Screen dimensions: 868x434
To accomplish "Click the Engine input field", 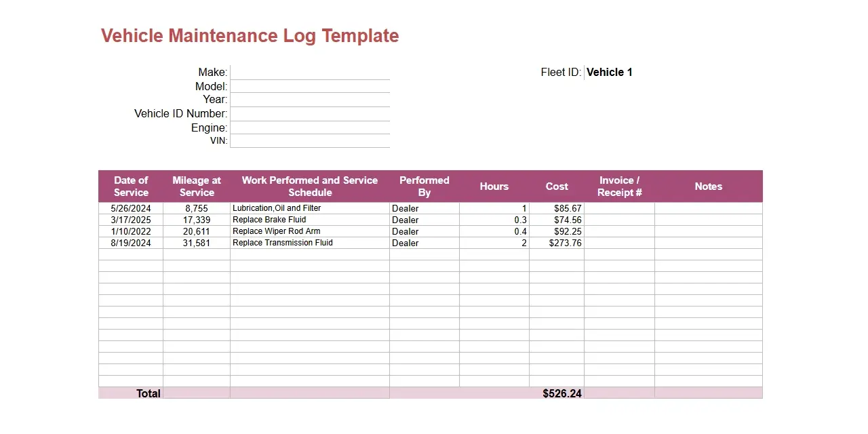I will [310, 128].
